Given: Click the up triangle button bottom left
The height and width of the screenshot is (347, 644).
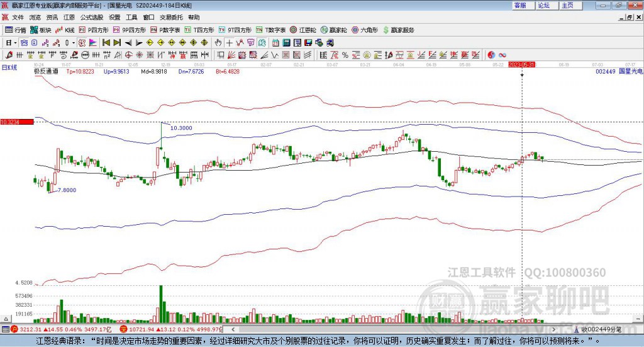Looking at the screenshot, I should point(5,319).
